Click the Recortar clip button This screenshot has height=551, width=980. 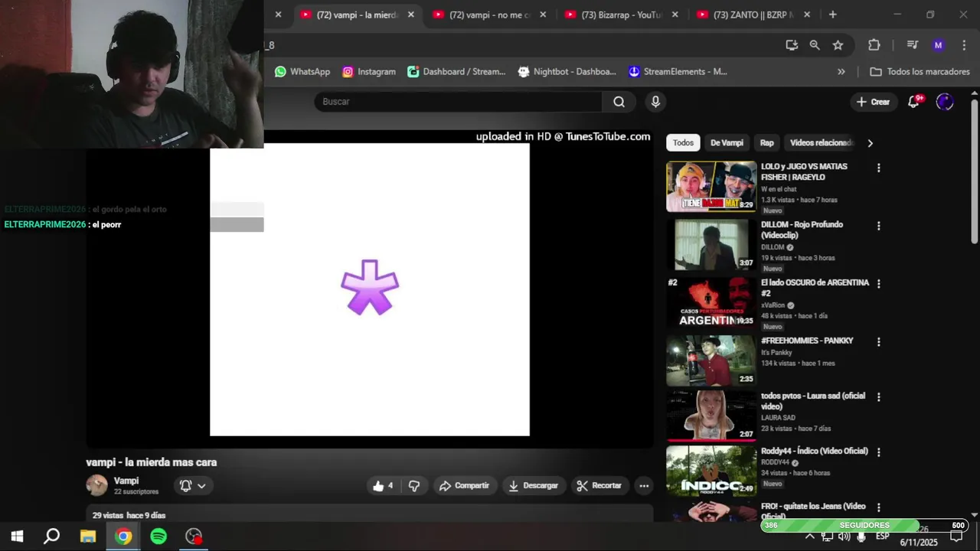click(x=599, y=486)
